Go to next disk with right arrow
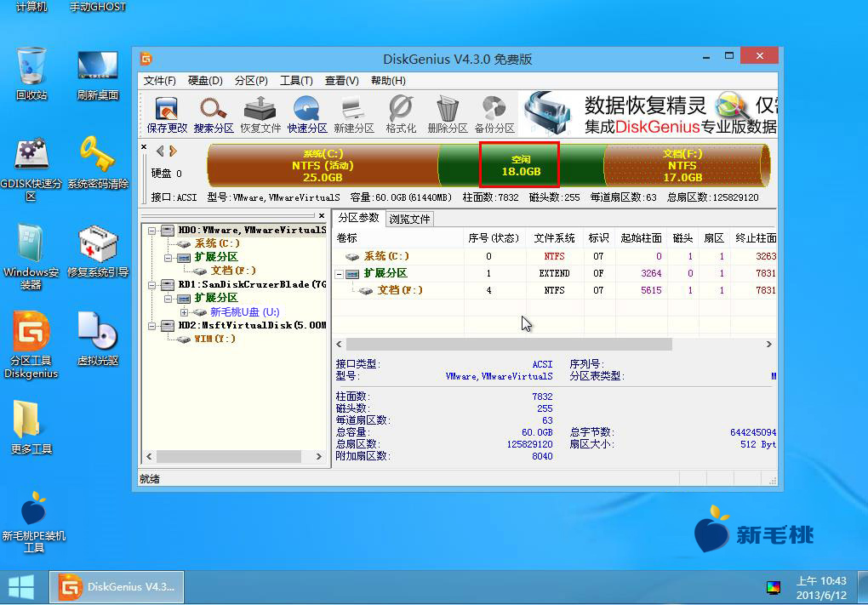Viewport: 868px width, 605px height. click(x=174, y=151)
